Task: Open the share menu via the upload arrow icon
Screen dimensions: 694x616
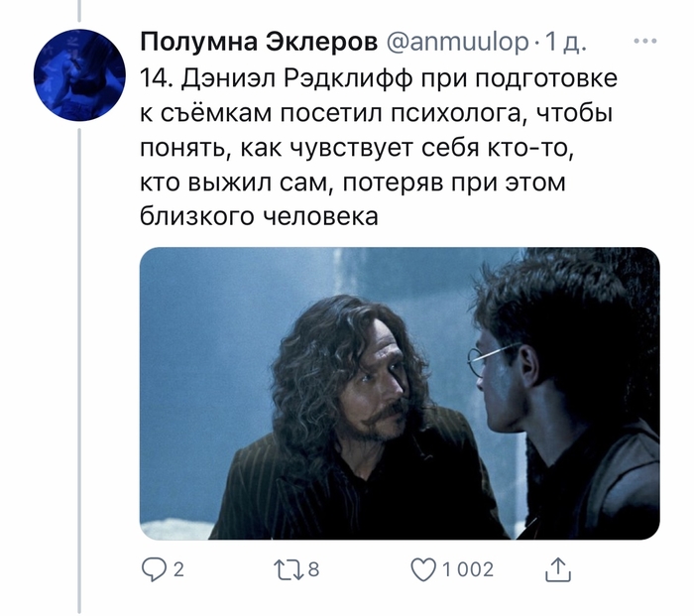Action: click(558, 569)
